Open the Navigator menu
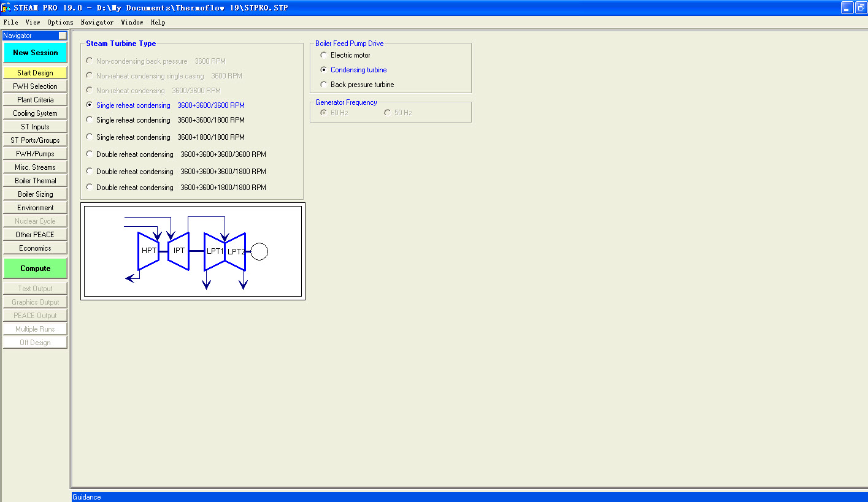The width and height of the screenshot is (868, 502). click(97, 22)
